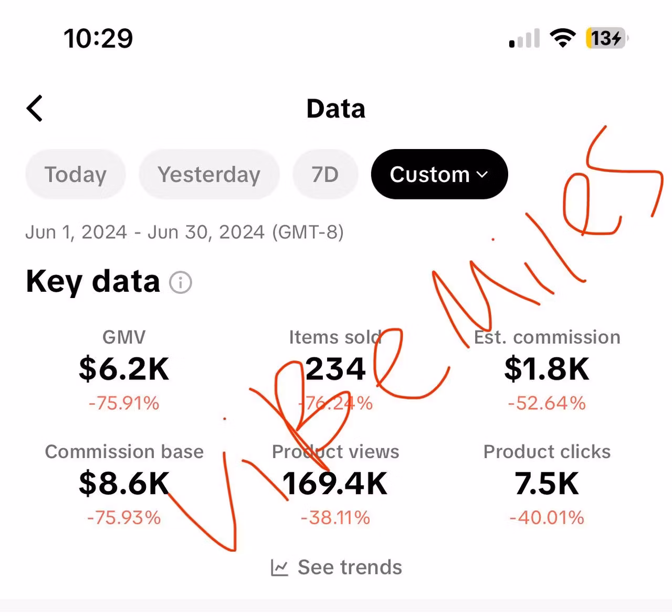Open the Key data info icon
The height and width of the screenshot is (616, 672).
coord(181,283)
